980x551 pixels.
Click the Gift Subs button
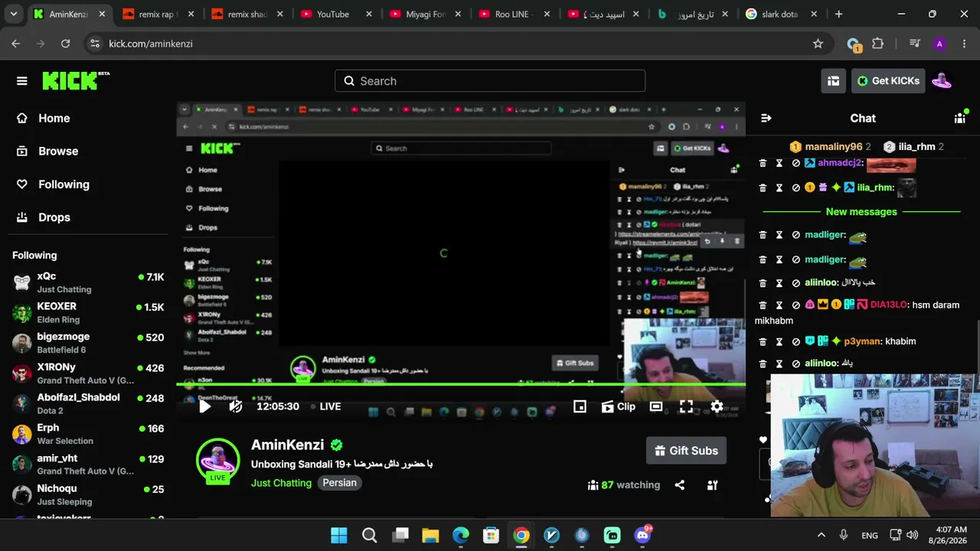click(x=686, y=451)
